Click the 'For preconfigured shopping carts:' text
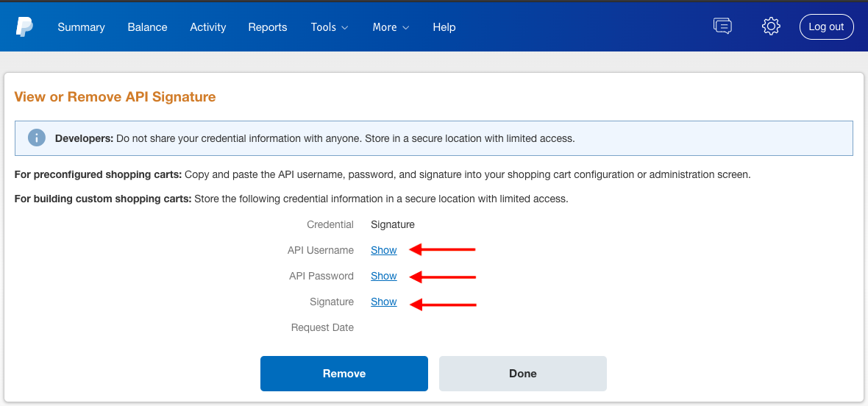Image resolution: width=868 pixels, height=406 pixels. click(x=98, y=175)
